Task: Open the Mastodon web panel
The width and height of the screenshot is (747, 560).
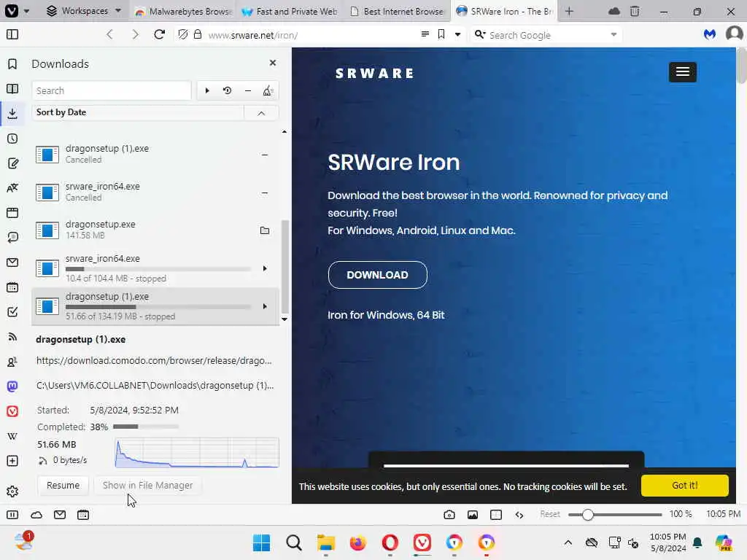Action: coord(12,386)
